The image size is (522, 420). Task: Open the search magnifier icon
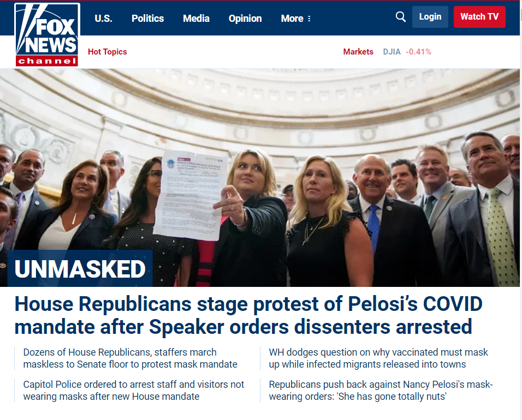point(401,17)
